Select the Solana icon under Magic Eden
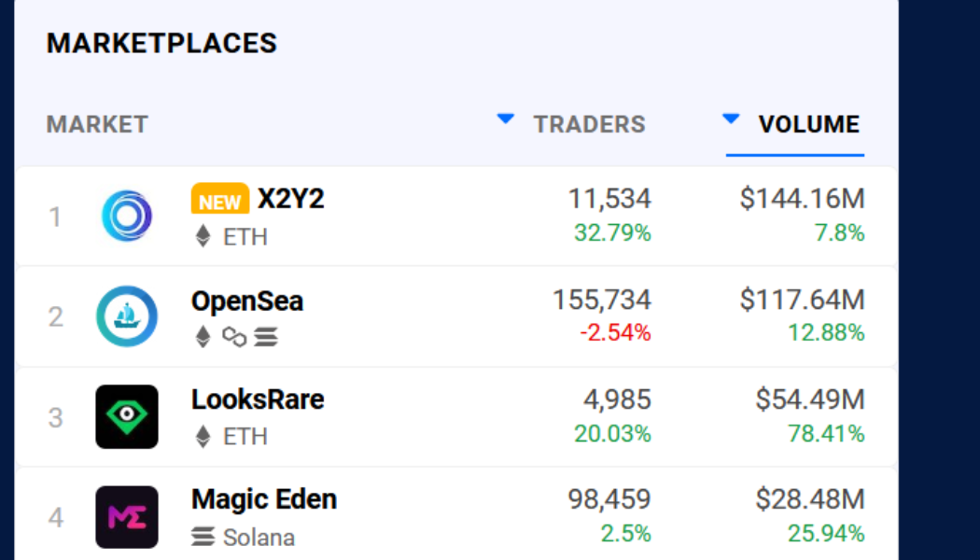980x560 pixels. tap(203, 537)
